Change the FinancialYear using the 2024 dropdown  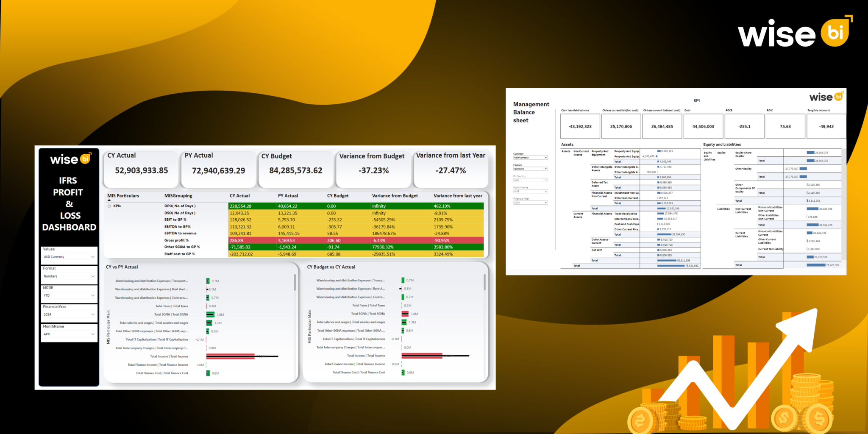tap(69, 314)
